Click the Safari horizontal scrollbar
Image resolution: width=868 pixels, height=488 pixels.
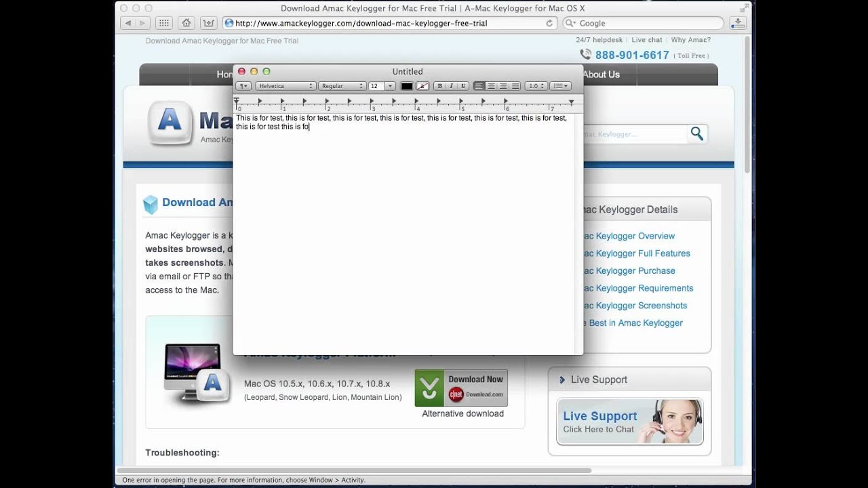tap(354, 470)
